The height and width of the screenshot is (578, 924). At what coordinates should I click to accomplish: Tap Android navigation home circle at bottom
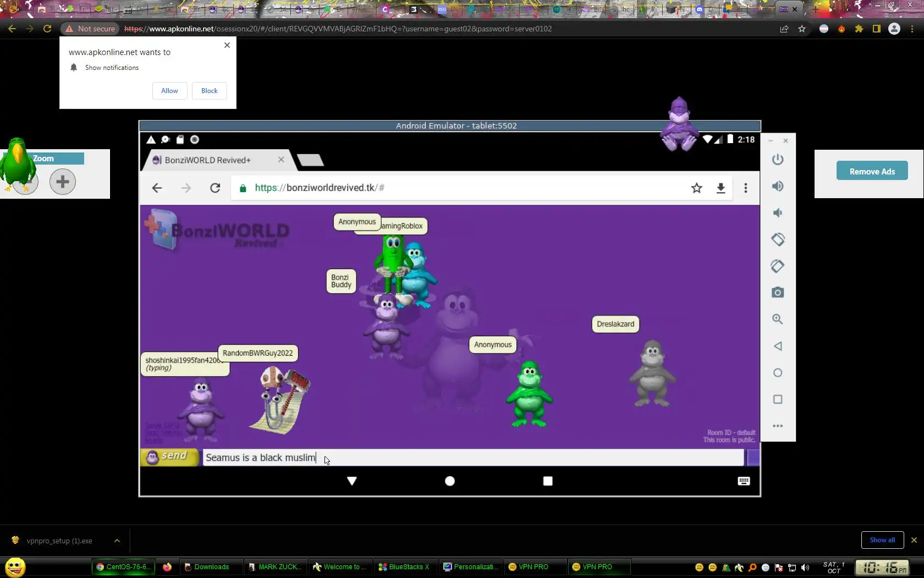(449, 481)
